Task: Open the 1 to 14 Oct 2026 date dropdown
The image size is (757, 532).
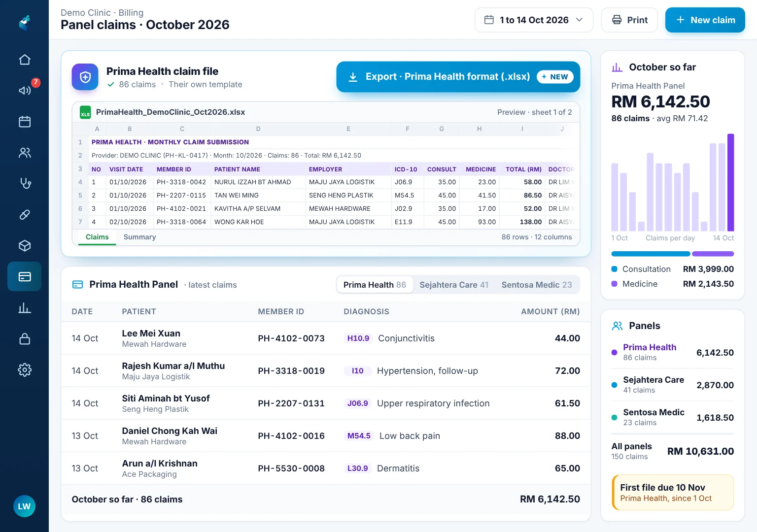Action: [x=534, y=20]
